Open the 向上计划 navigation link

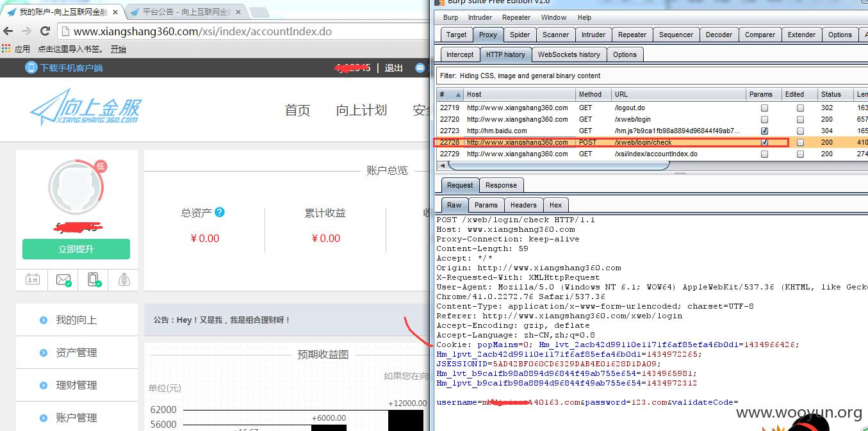(x=361, y=111)
